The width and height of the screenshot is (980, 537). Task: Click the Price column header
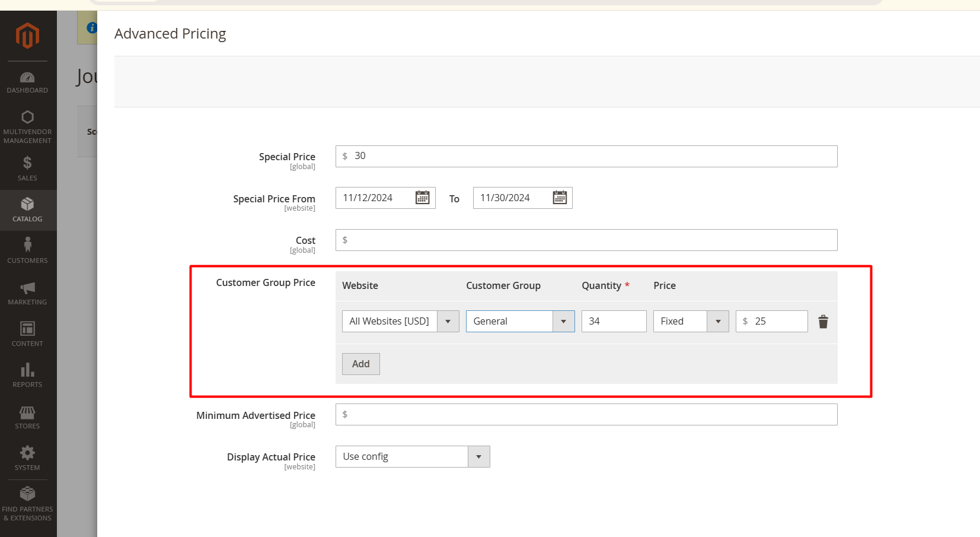click(x=665, y=285)
